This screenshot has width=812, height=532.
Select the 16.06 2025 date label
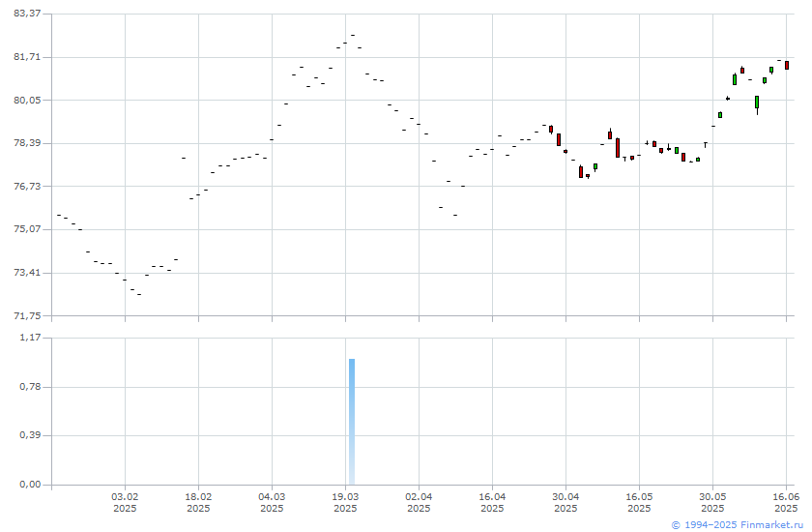[786, 502]
